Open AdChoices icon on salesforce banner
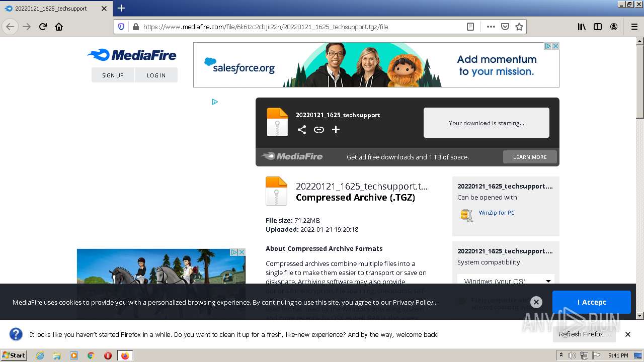The height and width of the screenshot is (362, 644). pos(548,46)
